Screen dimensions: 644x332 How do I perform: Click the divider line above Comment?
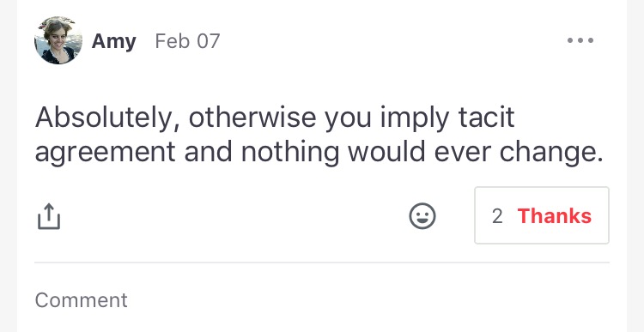322,263
